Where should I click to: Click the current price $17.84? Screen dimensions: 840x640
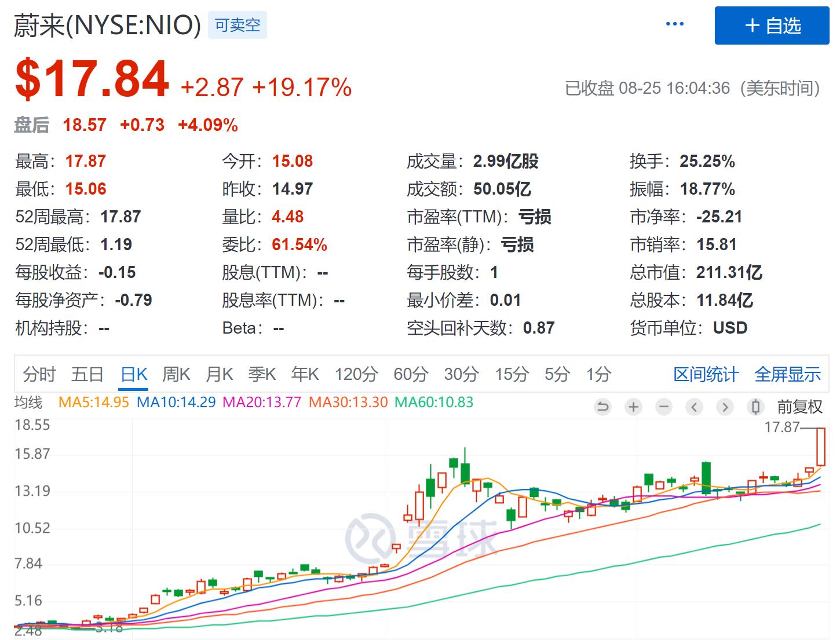[x=92, y=80]
